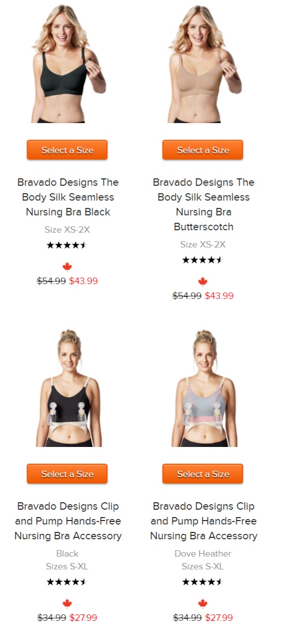Open star rating of Dove Heather accessory

click(x=203, y=582)
